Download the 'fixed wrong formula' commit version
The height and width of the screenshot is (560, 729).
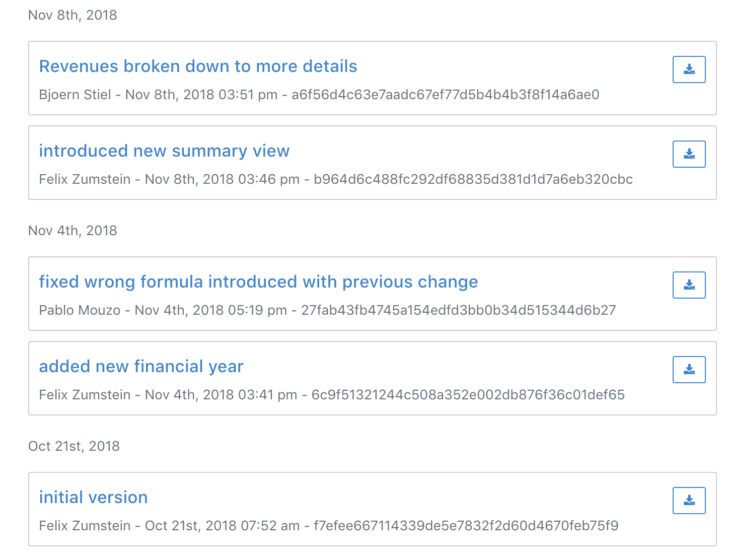click(689, 285)
